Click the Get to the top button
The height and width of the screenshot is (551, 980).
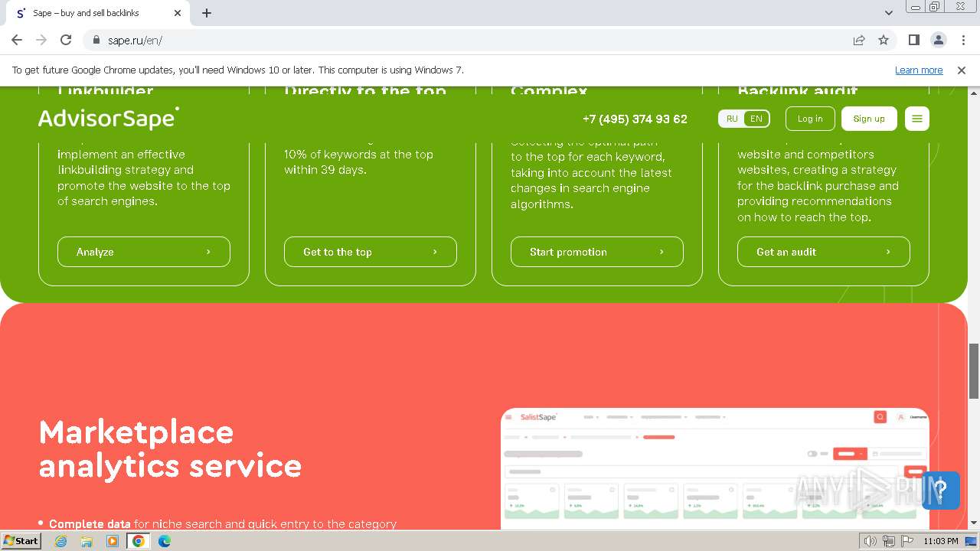(x=371, y=252)
